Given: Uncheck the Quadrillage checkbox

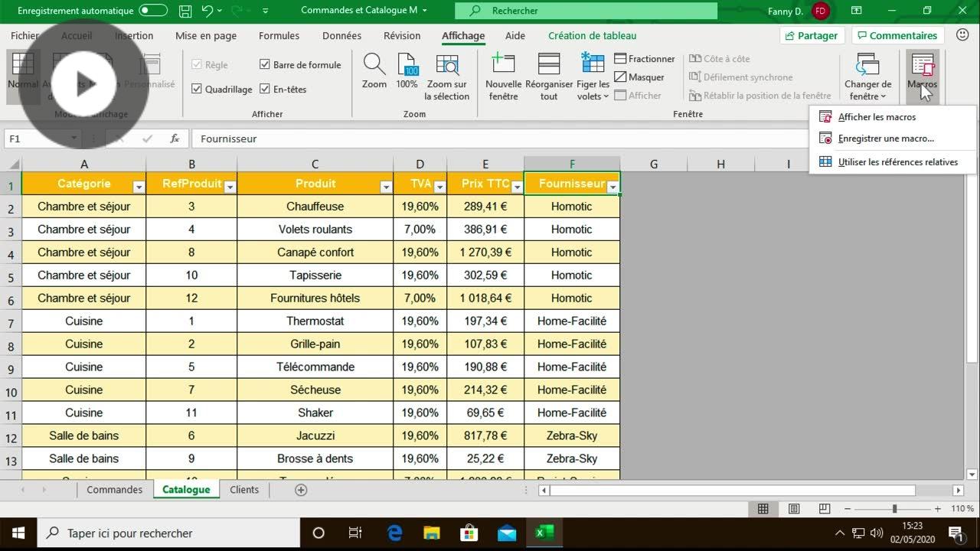Looking at the screenshot, I should click(x=198, y=89).
